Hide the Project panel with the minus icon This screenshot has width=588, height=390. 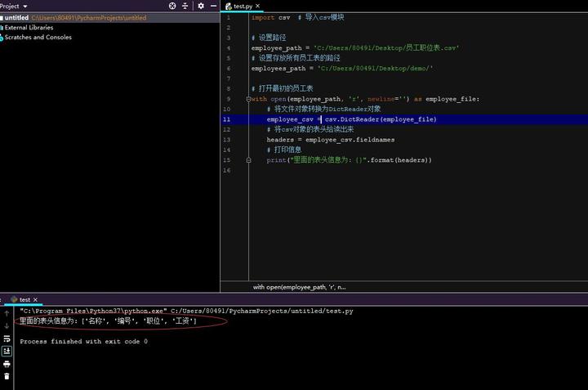213,6
